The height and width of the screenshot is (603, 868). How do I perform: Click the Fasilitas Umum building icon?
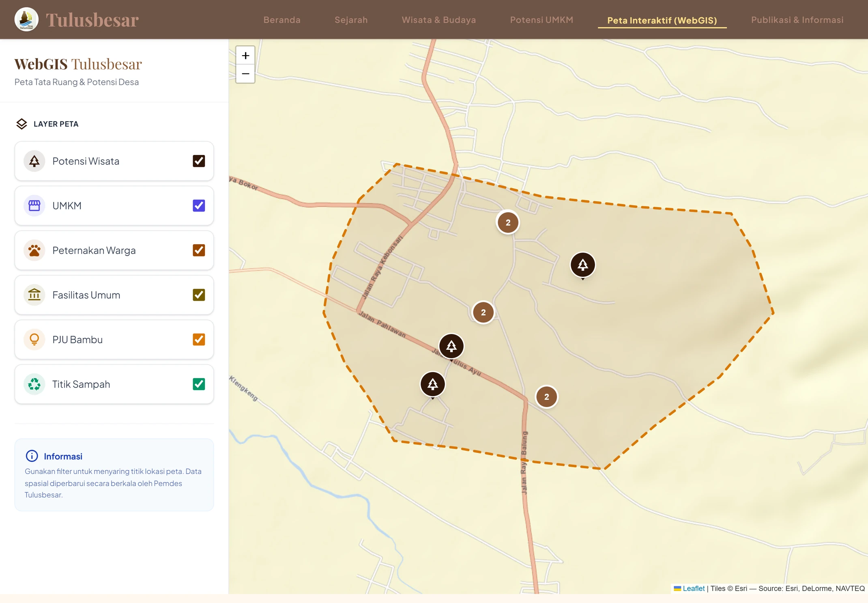(34, 295)
